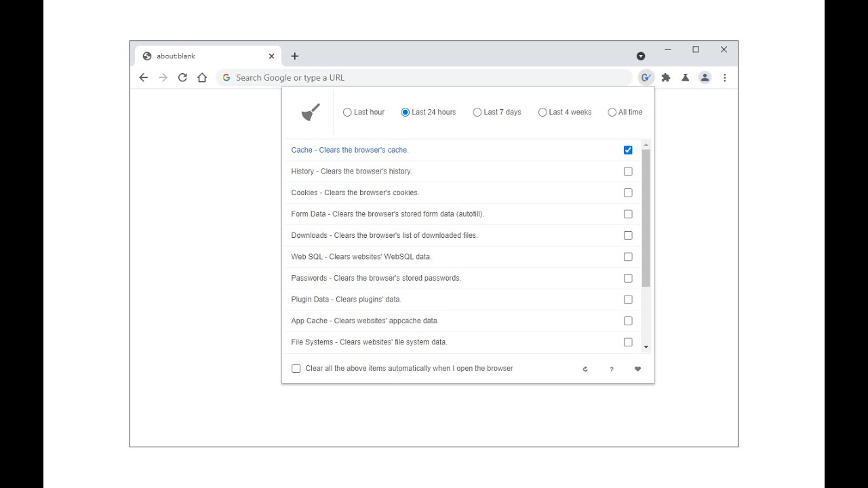
Task: Go to the home page icon
Action: (202, 77)
